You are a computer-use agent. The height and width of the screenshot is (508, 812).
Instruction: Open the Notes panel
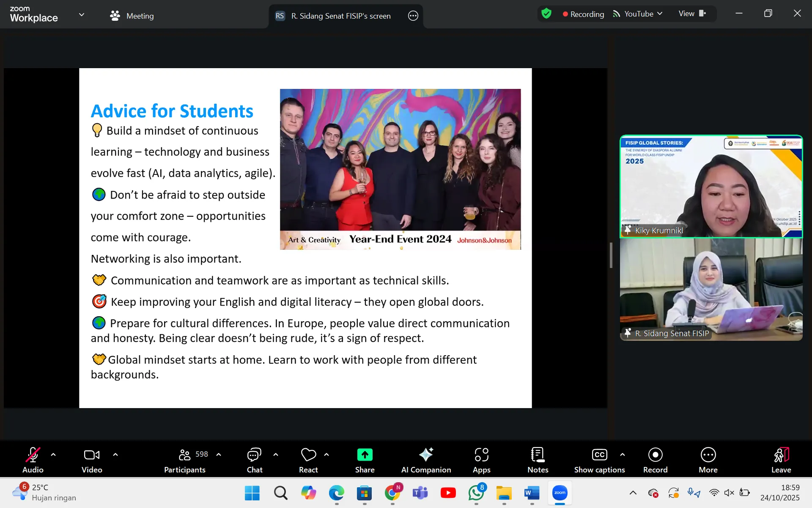(538, 460)
